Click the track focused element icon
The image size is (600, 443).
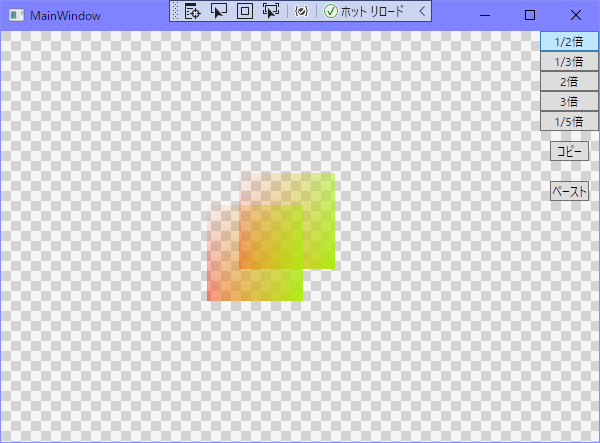tap(271, 11)
